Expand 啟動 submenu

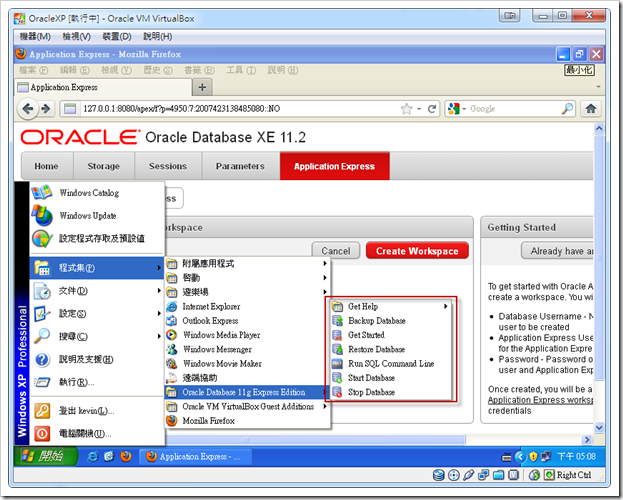pos(247,278)
